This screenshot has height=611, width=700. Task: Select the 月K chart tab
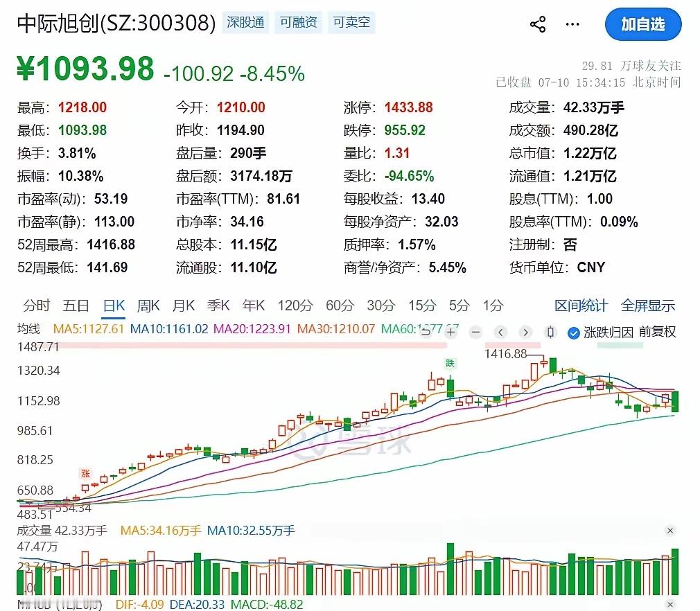[x=184, y=305]
